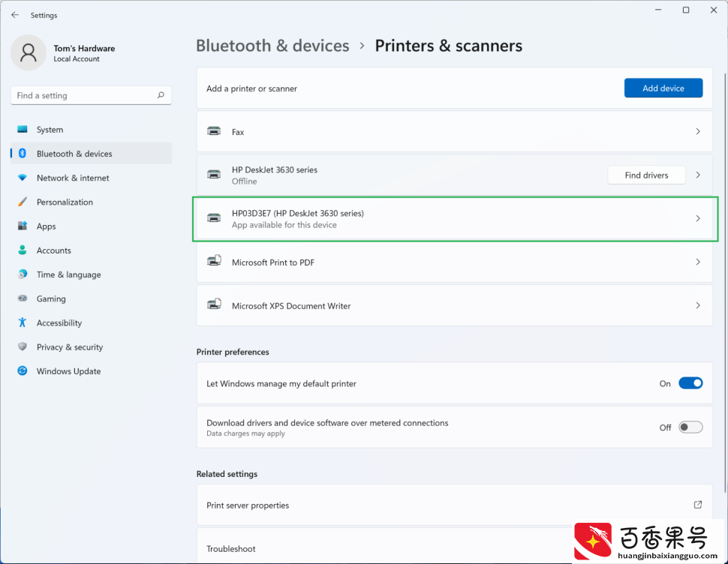The image size is (728, 564).
Task: Open Personalization settings
Action: (91, 202)
